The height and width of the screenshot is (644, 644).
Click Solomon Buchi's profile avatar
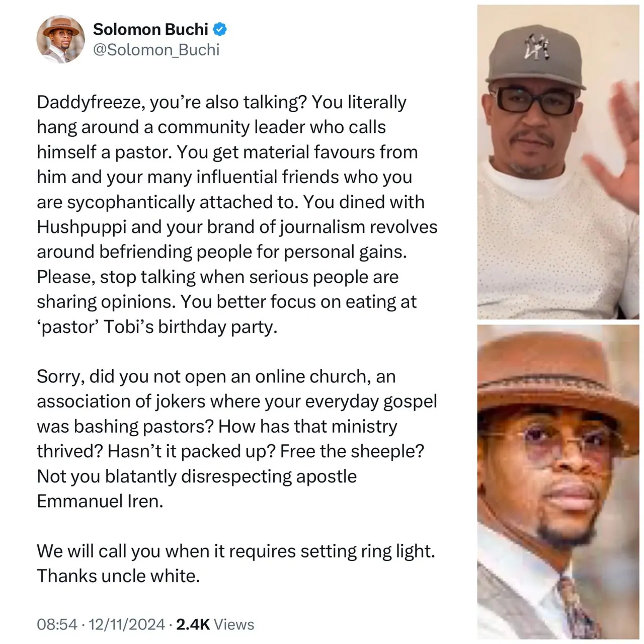pyautogui.click(x=61, y=39)
